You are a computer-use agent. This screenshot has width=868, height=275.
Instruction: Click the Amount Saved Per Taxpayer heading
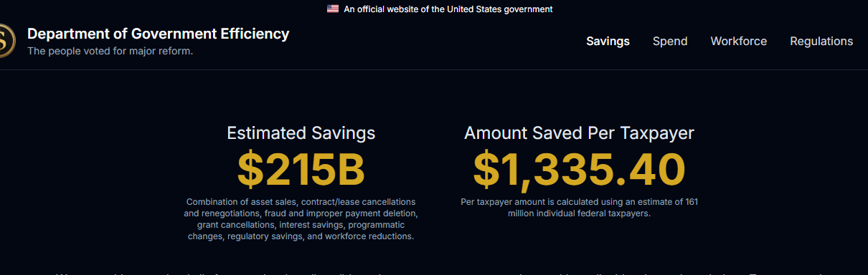tap(579, 133)
